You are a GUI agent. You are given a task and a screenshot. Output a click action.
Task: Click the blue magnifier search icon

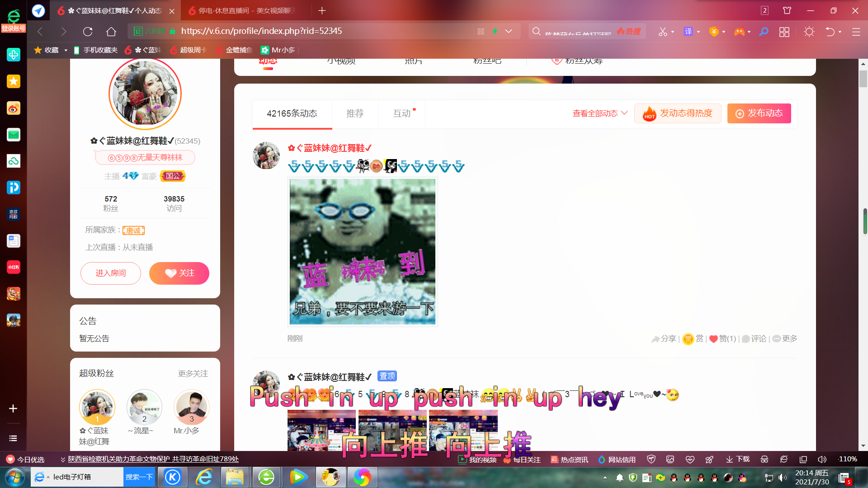click(x=764, y=32)
